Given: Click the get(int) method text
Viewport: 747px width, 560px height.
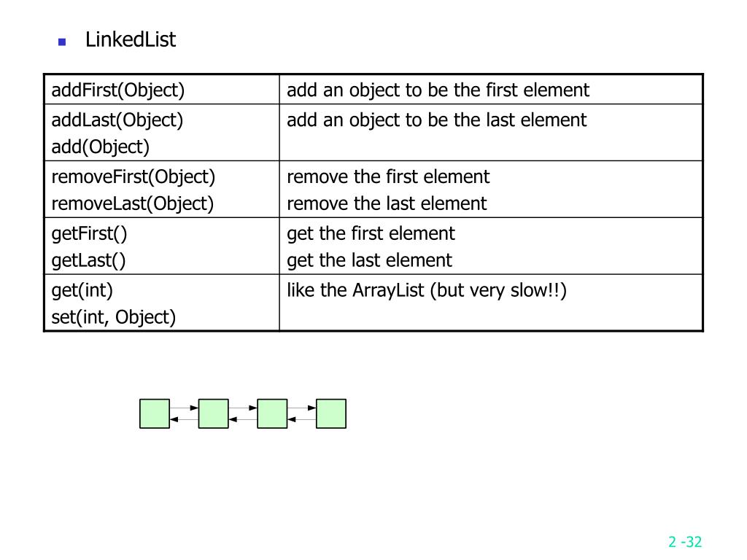Looking at the screenshot, I should coord(82,290).
